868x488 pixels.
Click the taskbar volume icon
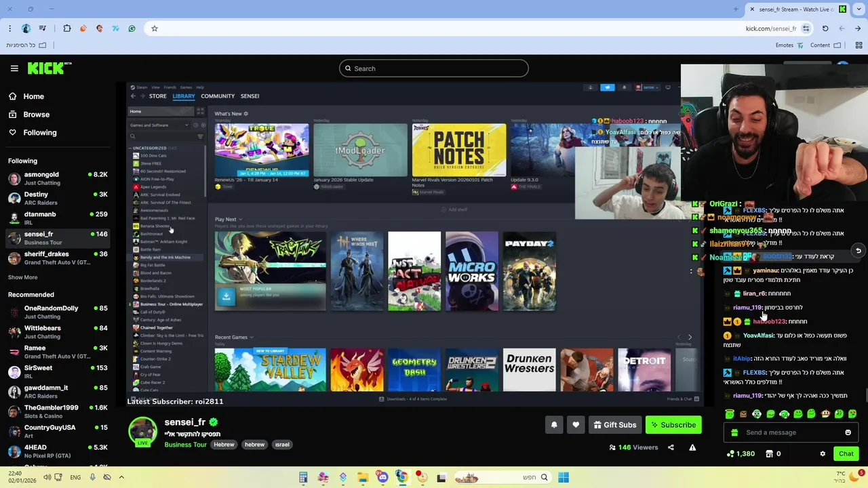click(47, 477)
